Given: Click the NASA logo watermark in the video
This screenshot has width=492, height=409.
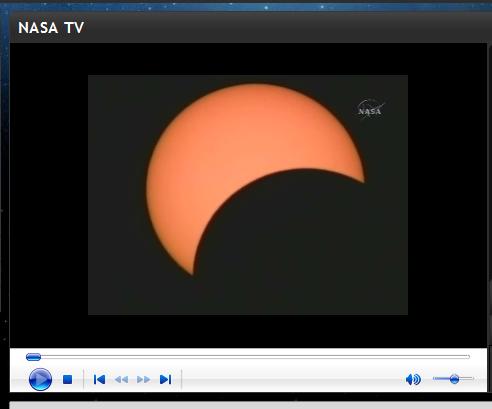Looking at the screenshot, I should click(370, 108).
